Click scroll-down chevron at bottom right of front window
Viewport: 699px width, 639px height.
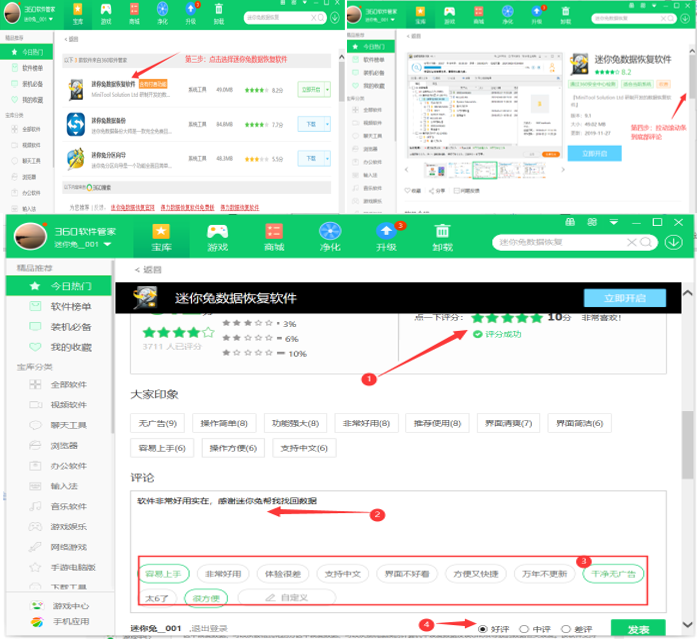[x=687, y=624]
